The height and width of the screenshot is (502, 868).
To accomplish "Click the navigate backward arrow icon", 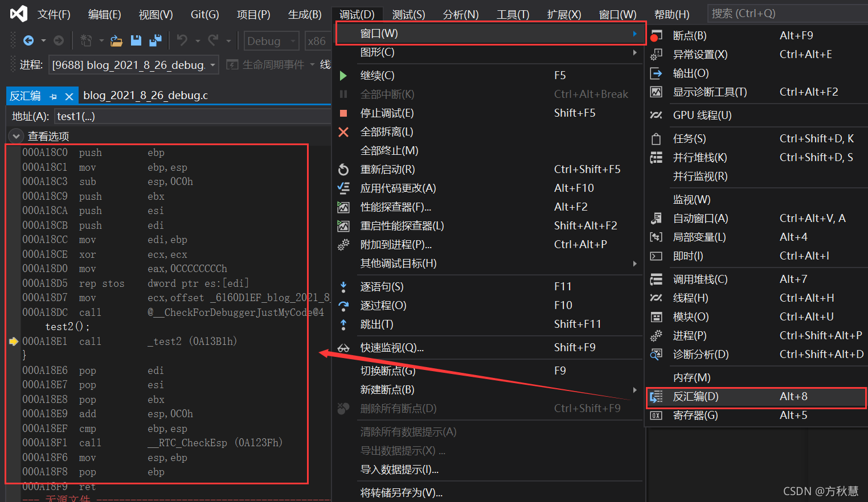I will tap(28, 40).
